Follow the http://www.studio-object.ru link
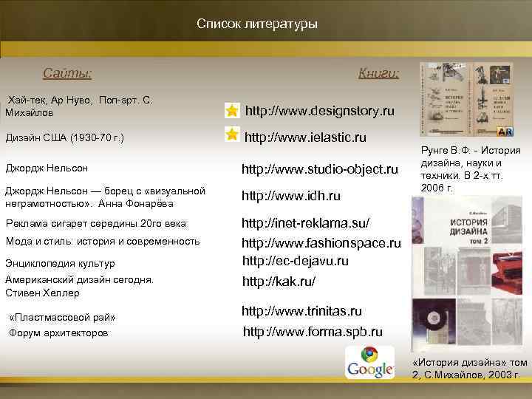This screenshot has height=399, width=532. pyautogui.click(x=320, y=169)
